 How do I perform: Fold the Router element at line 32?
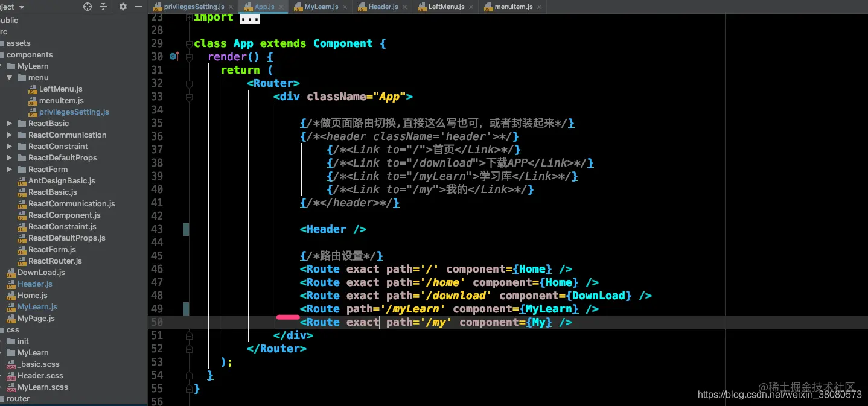pyautogui.click(x=190, y=83)
